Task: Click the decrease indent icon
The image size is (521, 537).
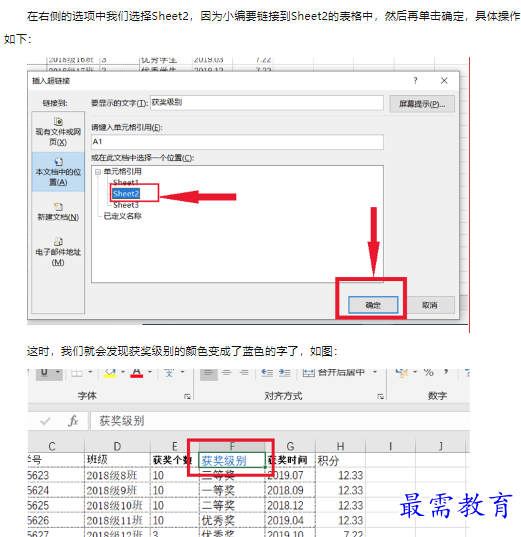Action: click(x=267, y=373)
